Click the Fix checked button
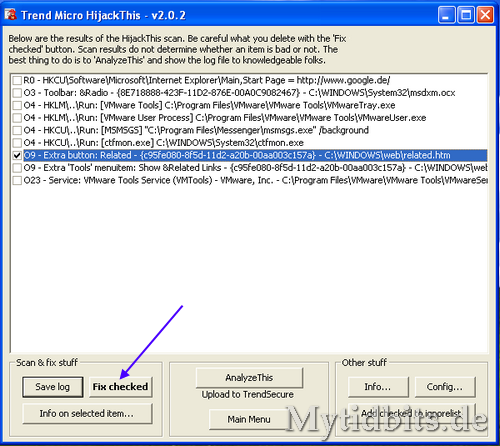The width and height of the screenshot is (500, 446). click(x=121, y=387)
